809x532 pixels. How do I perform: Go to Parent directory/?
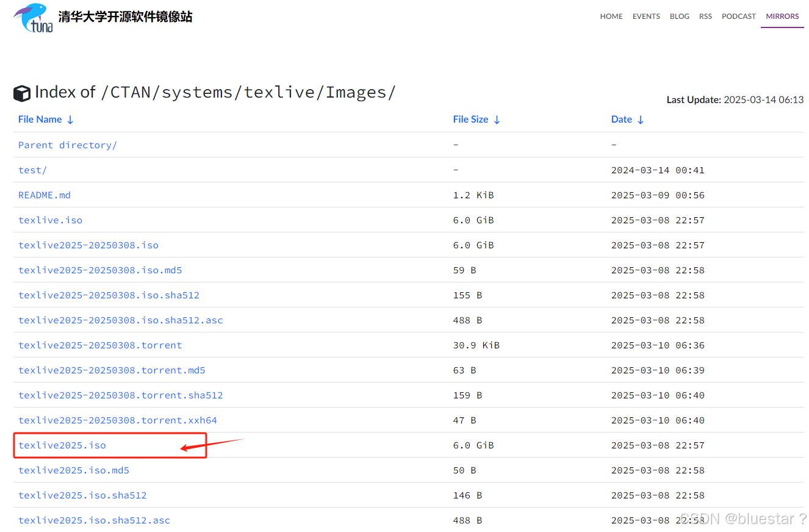68,145
